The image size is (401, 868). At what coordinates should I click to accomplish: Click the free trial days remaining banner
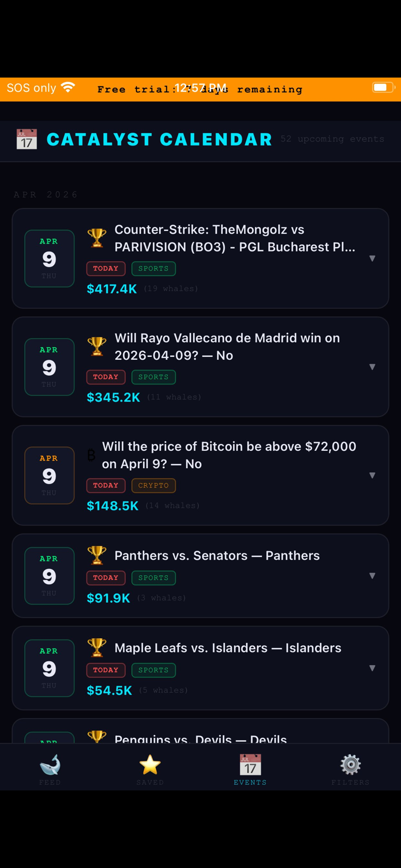tap(200, 89)
